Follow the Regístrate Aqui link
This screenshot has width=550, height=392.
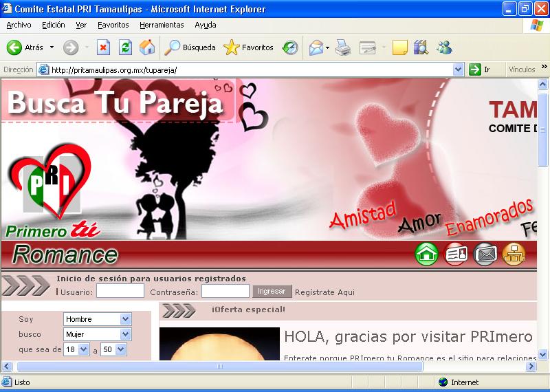click(324, 292)
